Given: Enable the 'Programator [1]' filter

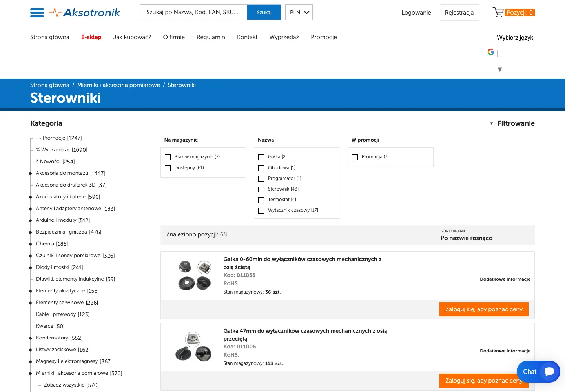Looking at the screenshot, I should point(261,179).
